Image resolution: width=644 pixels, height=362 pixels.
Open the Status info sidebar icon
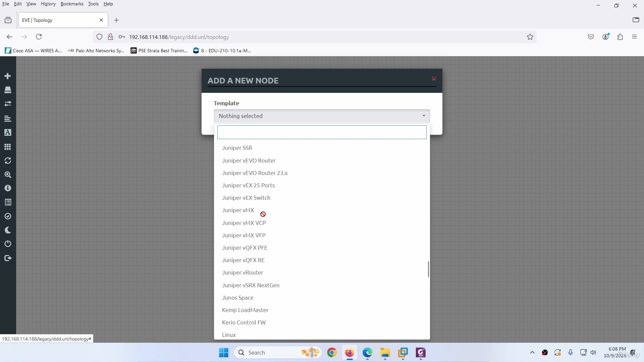(x=8, y=188)
